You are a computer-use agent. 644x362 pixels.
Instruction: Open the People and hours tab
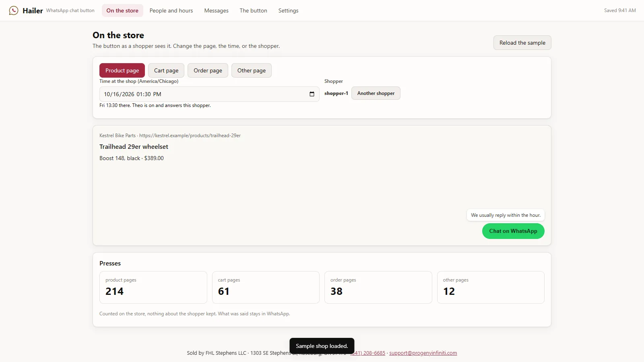[x=171, y=10]
